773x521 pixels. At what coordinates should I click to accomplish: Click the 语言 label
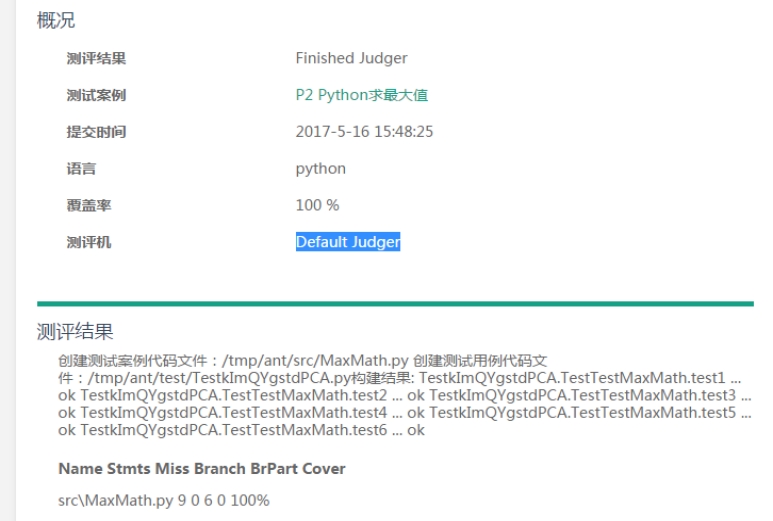(x=81, y=169)
